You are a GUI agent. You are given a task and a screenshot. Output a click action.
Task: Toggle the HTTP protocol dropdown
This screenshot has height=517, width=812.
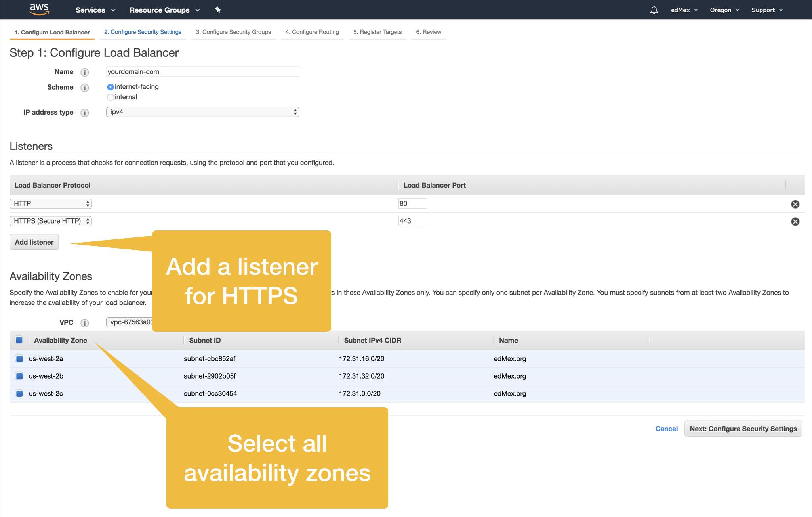coord(50,203)
